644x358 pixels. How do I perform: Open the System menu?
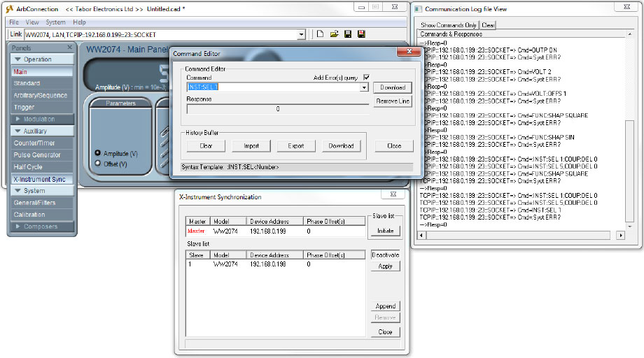55,22
